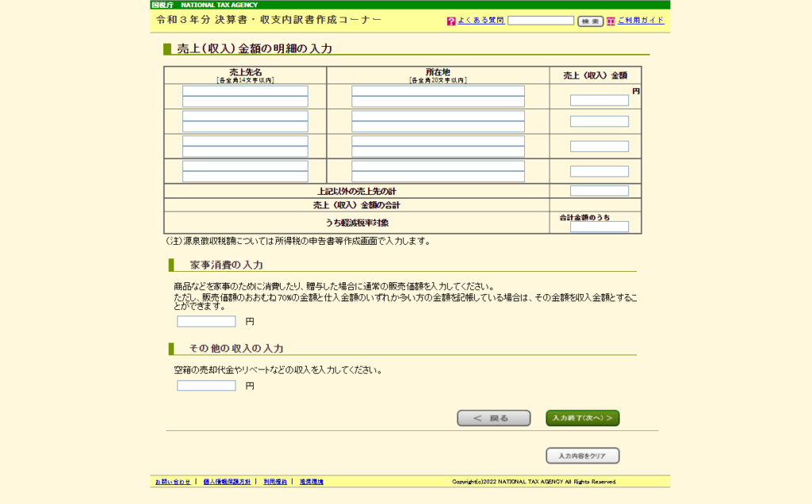Open the よくある質問 link
The height and width of the screenshot is (504, 812).
[x=481, y=20]
